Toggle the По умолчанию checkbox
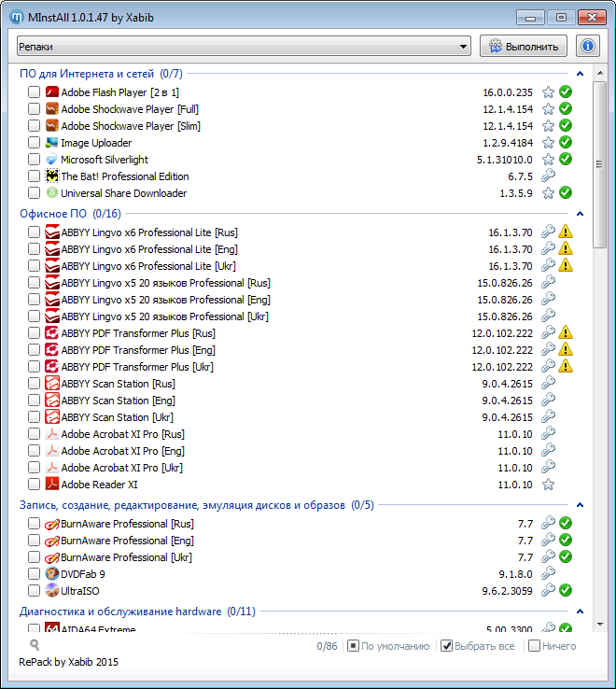The height and width of the screenshot is (689, 616). 353,646
